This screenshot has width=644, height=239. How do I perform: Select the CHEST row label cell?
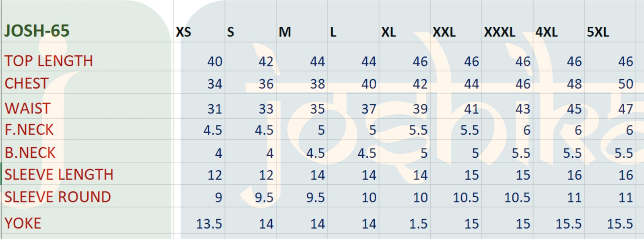[x=27, y=84]
